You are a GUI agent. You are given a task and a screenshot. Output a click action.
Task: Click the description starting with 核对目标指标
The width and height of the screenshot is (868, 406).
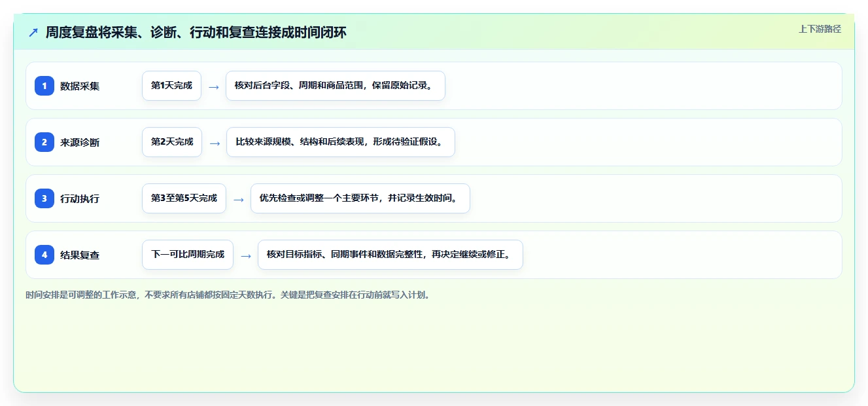pyautogui.click(x=391, y=255)
